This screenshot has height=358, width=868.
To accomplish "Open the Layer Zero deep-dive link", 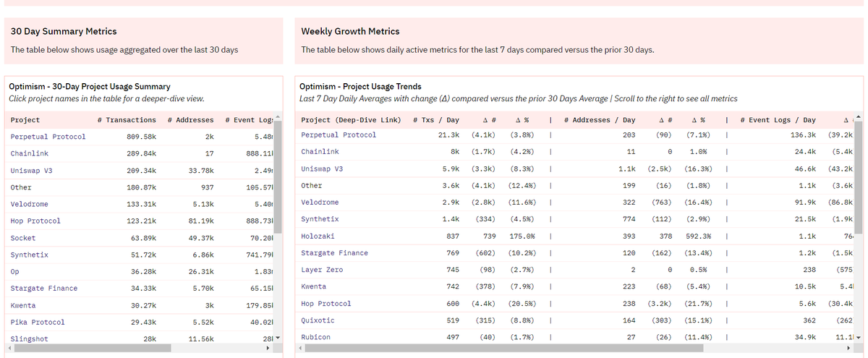I will 322,270.
